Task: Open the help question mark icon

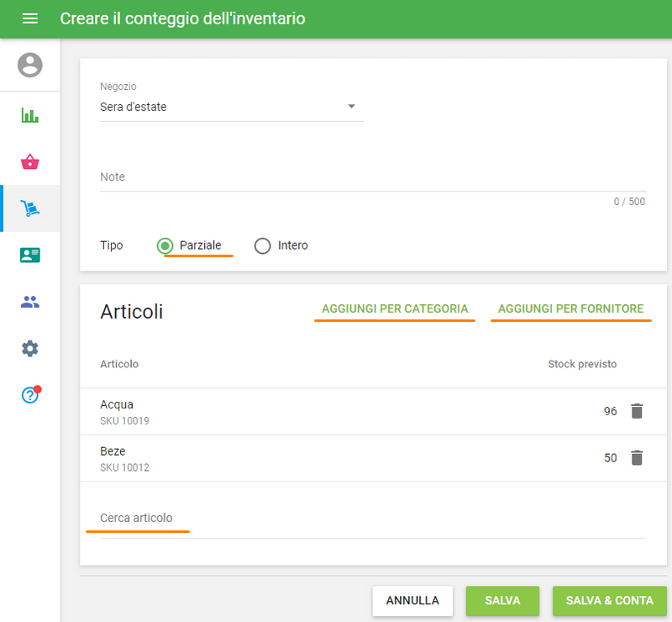Action: pyautogui.click(x=30, y=395)
